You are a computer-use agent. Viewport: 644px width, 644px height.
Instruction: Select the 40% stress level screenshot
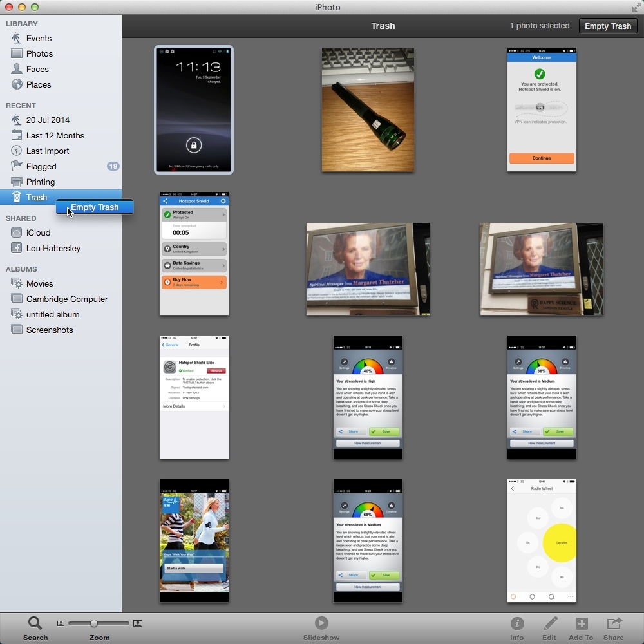coord(368,397)
